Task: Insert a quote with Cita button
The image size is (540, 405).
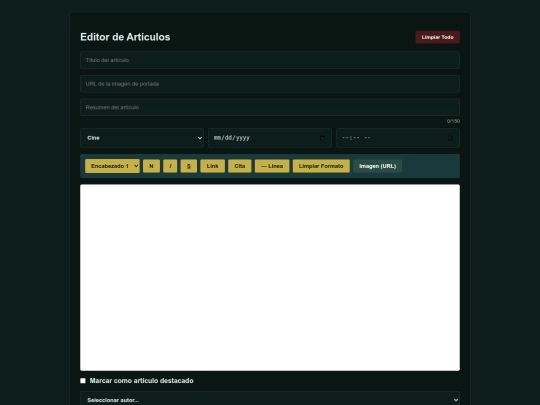Action: (x=240, y=166)
